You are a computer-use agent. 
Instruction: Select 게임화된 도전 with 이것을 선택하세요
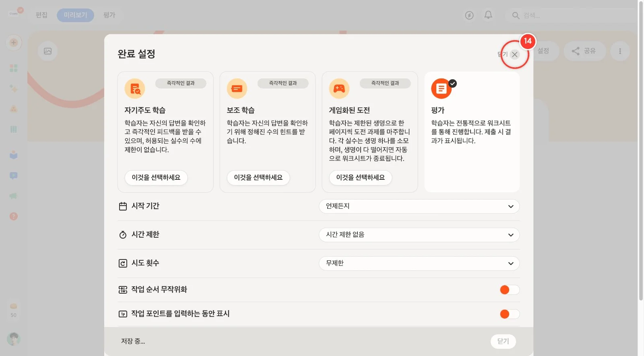click(x=361, y=177)
